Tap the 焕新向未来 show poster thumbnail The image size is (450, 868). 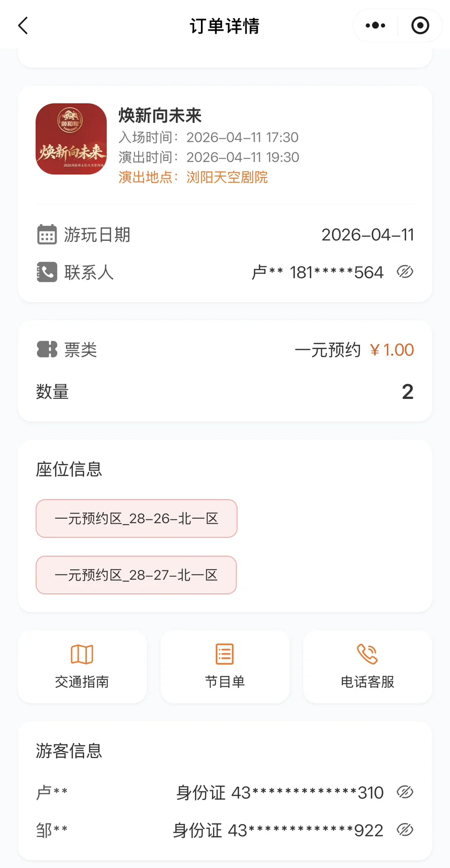coord(71,139)
